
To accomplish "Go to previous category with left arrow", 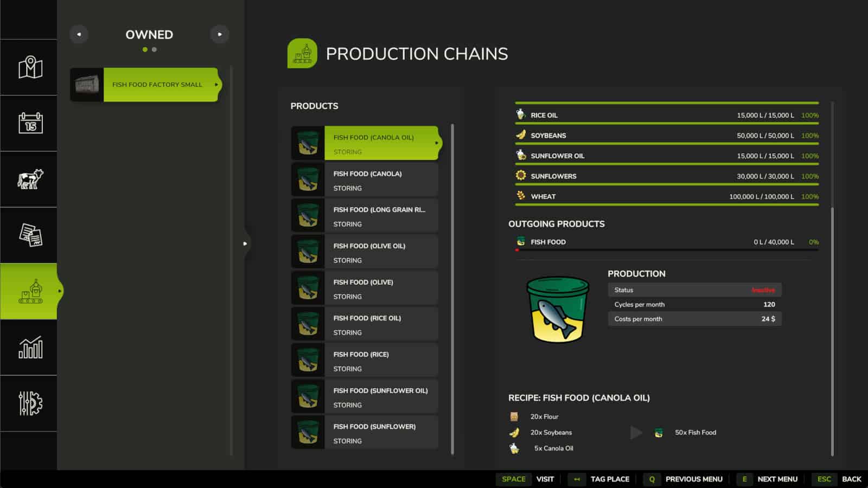I will click(79, 34).
